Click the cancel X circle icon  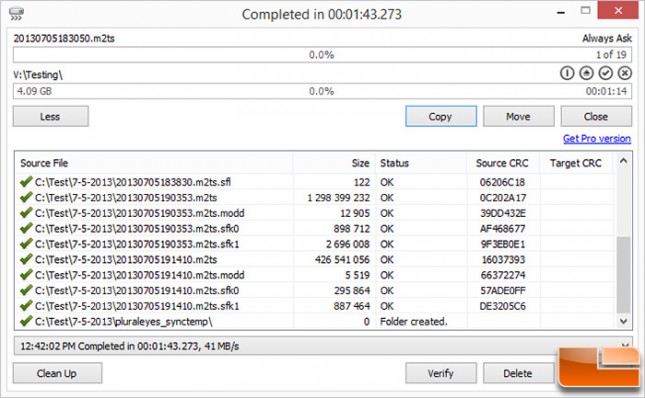(x=624, y=73)
